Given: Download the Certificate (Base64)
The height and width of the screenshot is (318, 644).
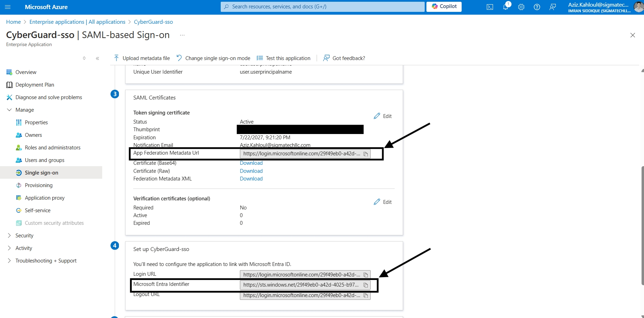Looking at the screenshot, I should pyautogui.click(x=251, y=163).
